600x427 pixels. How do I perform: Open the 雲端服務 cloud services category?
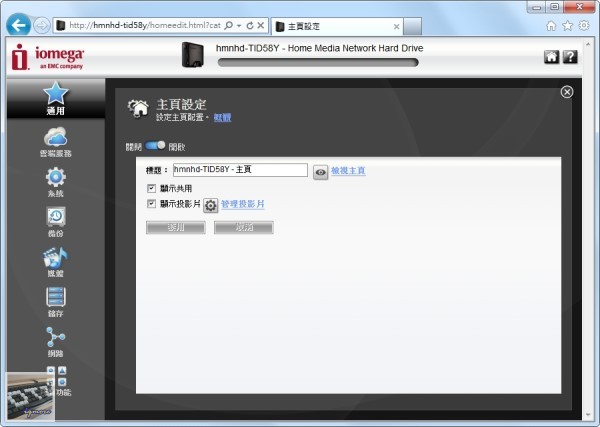click(x=56, y=142)
